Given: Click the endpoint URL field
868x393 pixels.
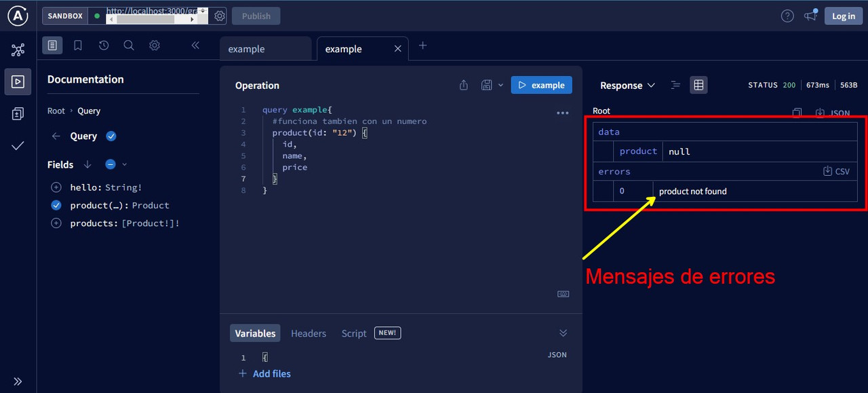Looking at the screenshot, I should [x=157, y=16].
